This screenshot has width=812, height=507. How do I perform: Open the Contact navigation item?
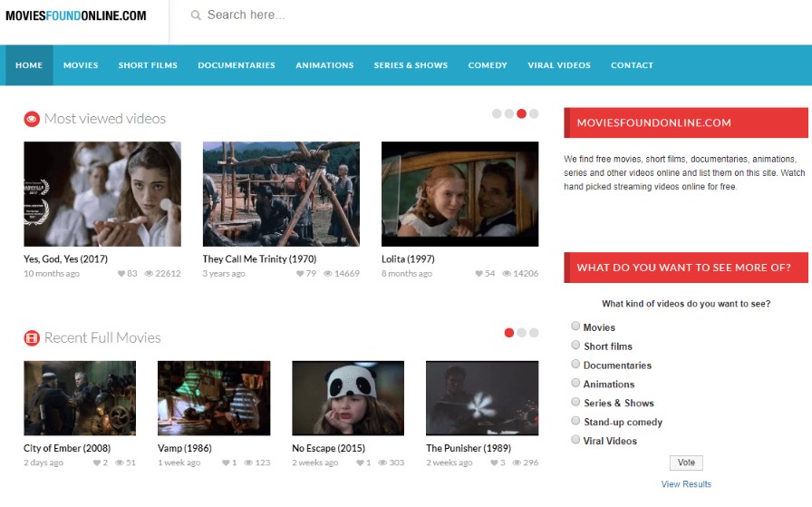[632, 65]
